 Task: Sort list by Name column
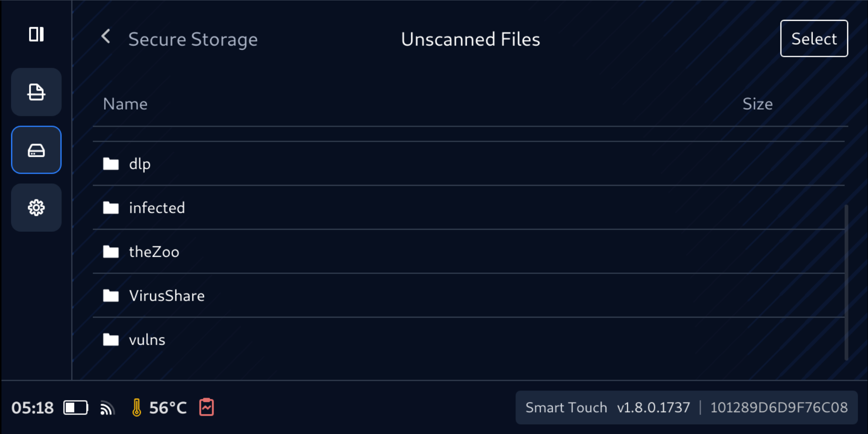125,104
